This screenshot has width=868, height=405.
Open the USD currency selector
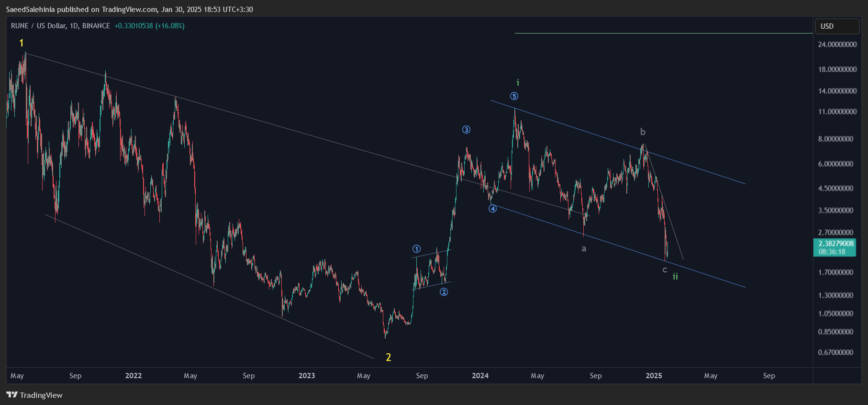coord(837,26)
